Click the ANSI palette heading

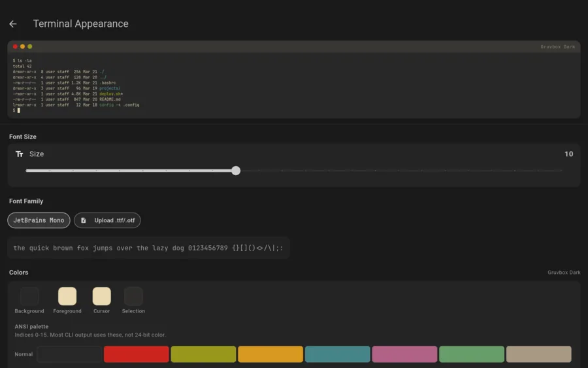click(x=31, y=326)
